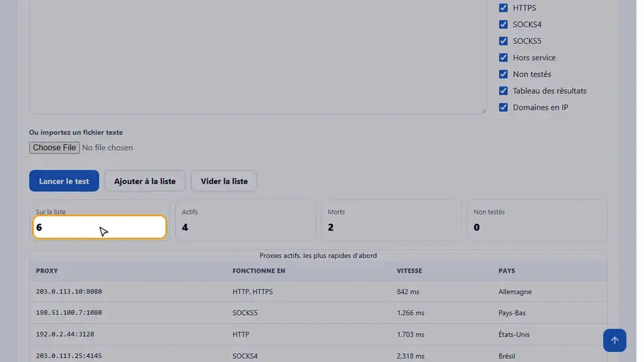Disable the Hors service checkbox
644x362 pixels.
pyautogui.click(x=503, y=58)
